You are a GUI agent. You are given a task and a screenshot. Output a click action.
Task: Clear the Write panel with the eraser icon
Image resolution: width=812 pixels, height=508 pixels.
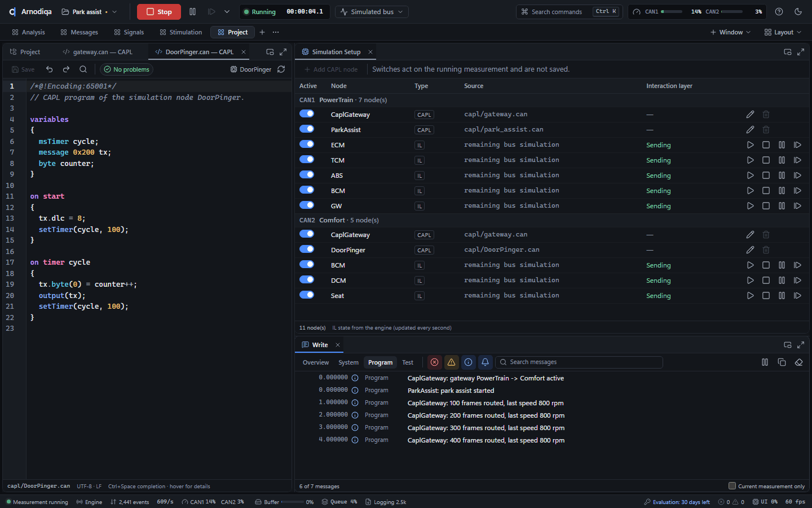798,362
